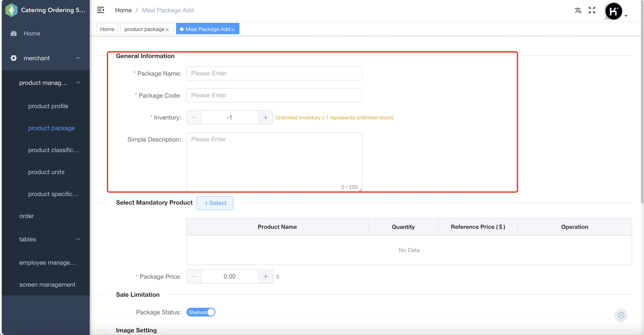Open employee management menu item
The image size is (644, 335).
point(47,263)
